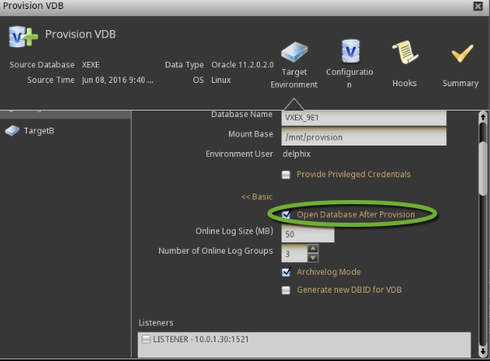
Task: Click the Configuration tab label text
Action: click(349, 78)
